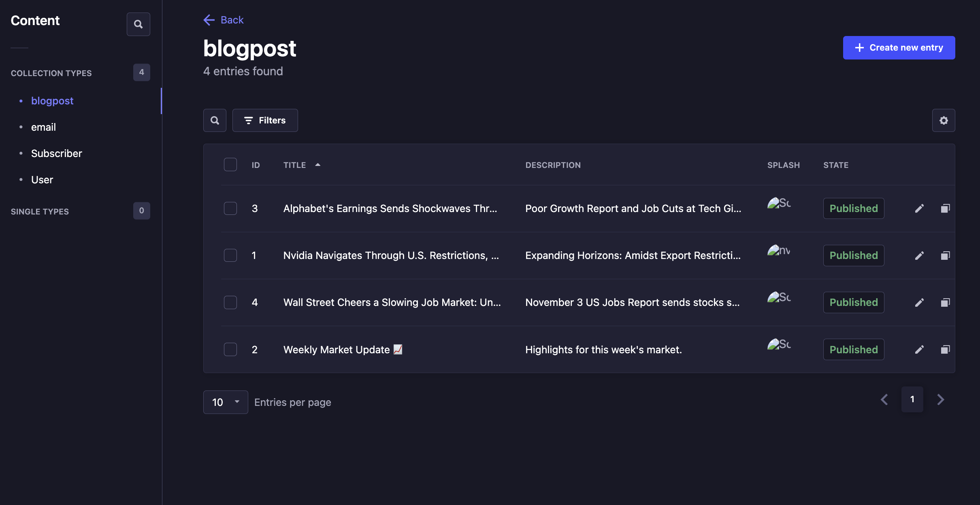Edit the Alphabet's Earnings entry pencil icon
The height and width of the screenshot is (505, 980).
tap(919, 208)
